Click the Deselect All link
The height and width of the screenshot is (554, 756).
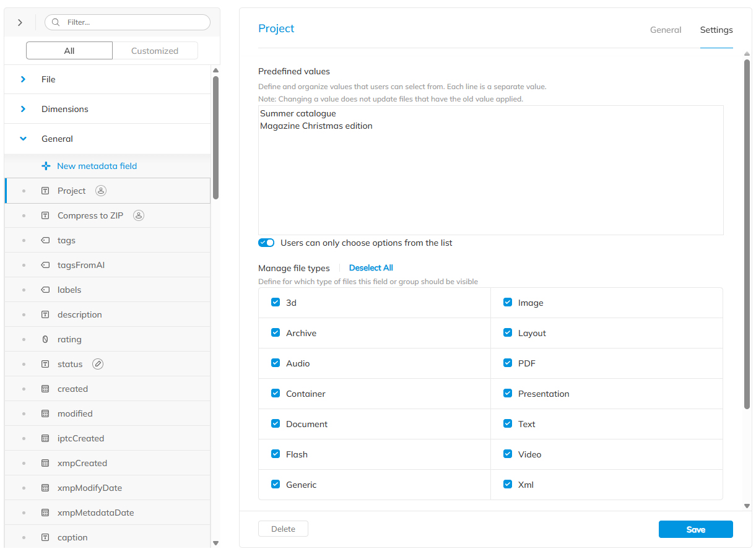(371, 267)
